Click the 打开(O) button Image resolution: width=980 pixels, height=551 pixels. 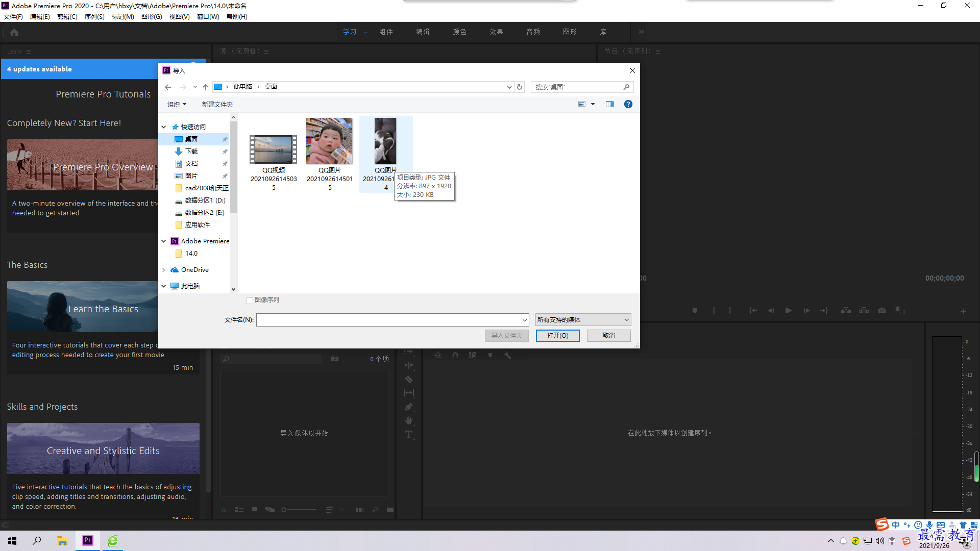point(557,336)
